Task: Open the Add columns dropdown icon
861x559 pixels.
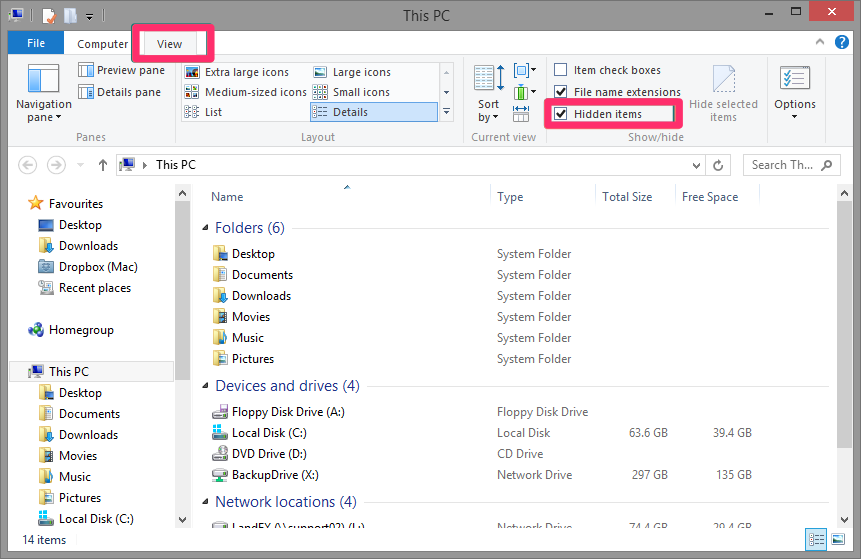Action: 525,92
